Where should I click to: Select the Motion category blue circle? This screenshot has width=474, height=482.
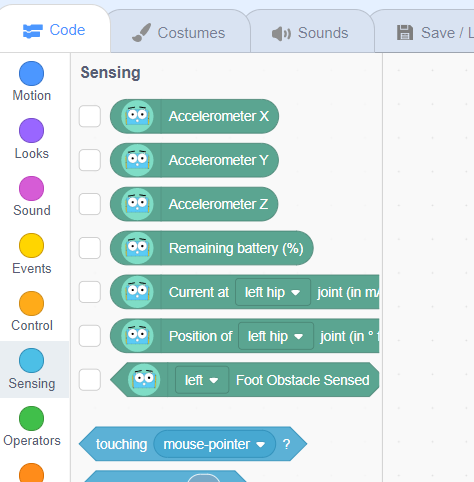pos(31,73)
